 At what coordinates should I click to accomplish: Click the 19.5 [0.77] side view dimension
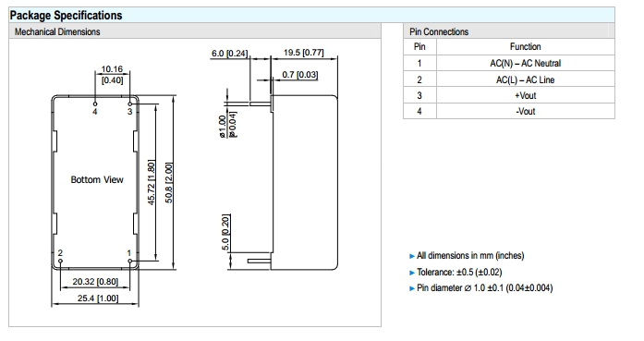(x=303, y=53)
